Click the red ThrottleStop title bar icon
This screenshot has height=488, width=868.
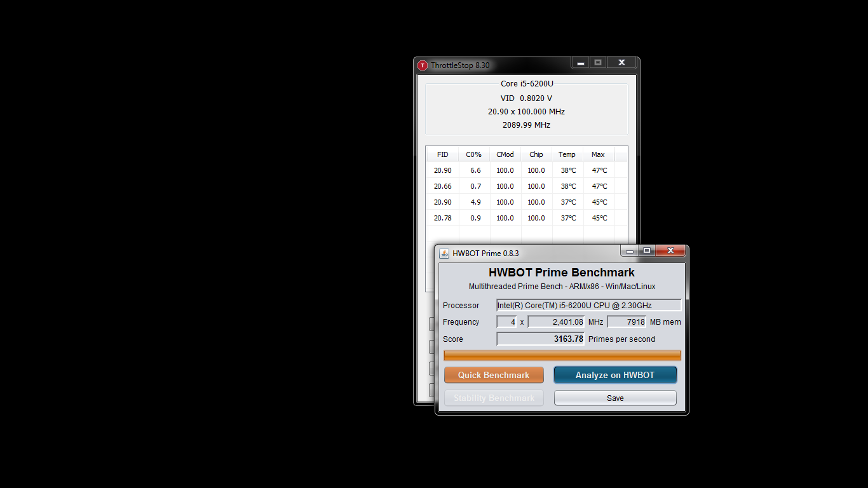423,65
